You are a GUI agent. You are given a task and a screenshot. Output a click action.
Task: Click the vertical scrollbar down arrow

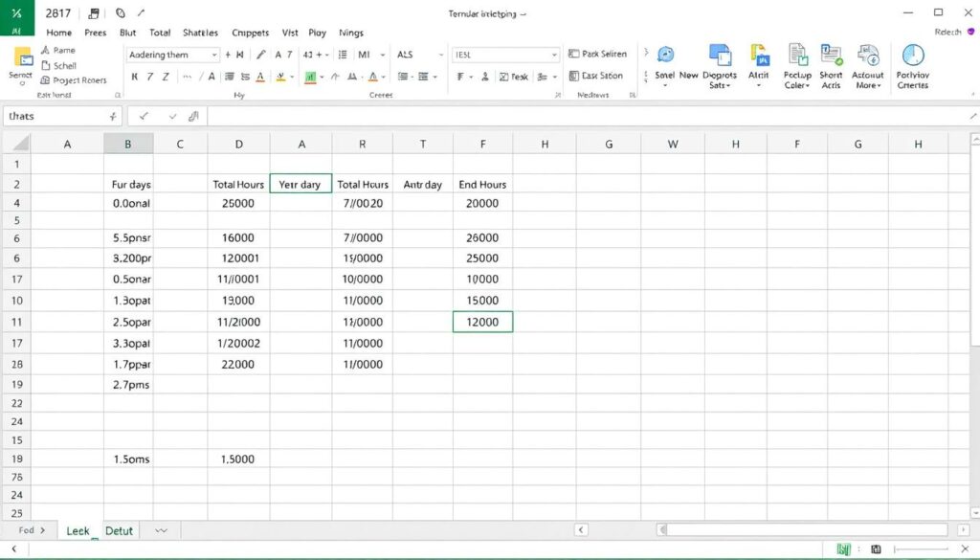(x=975, y=513)
